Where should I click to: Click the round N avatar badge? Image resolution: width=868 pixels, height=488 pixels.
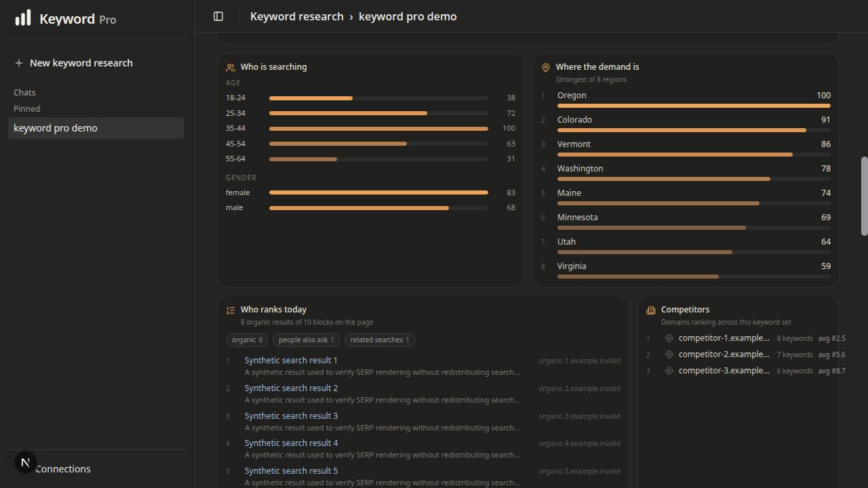coord(25,462)
